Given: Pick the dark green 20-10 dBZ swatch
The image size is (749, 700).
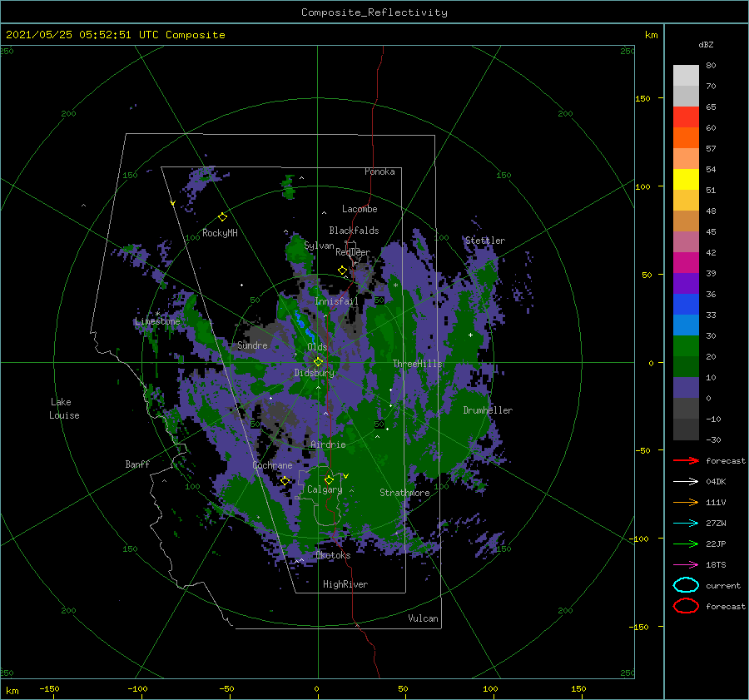Looking at the screenshot, I should 686,366.
